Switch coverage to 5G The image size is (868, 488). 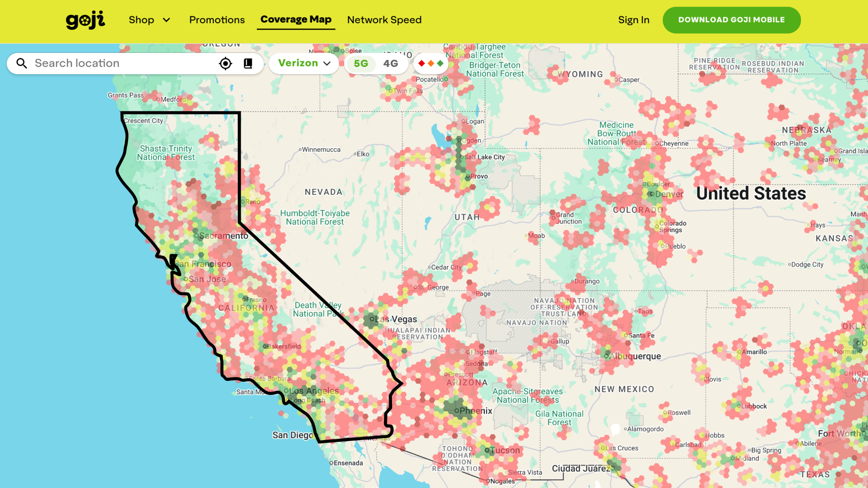[361, 64]
